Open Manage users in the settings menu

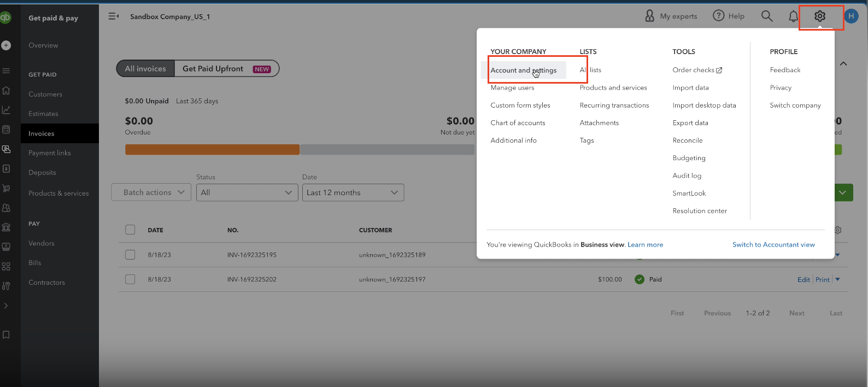click(x=513, y=87)
